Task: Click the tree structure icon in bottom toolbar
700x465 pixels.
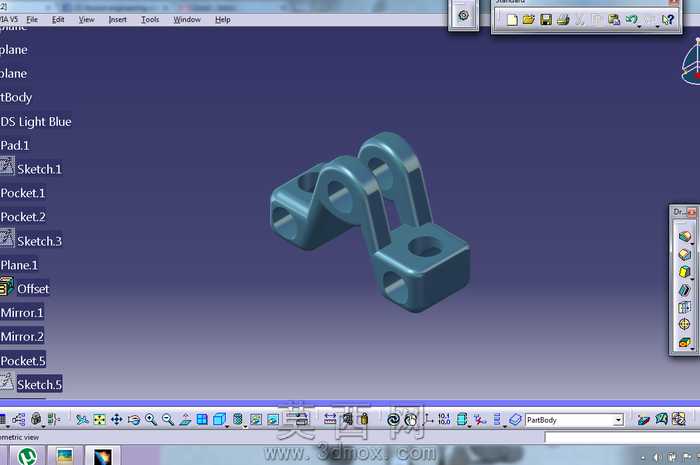Action: (x=19, y=419)
